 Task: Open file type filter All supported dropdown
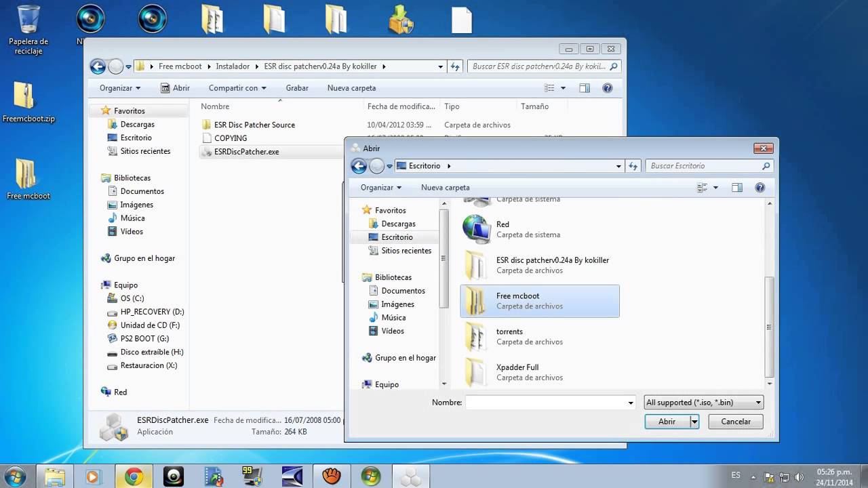[704, 403]
